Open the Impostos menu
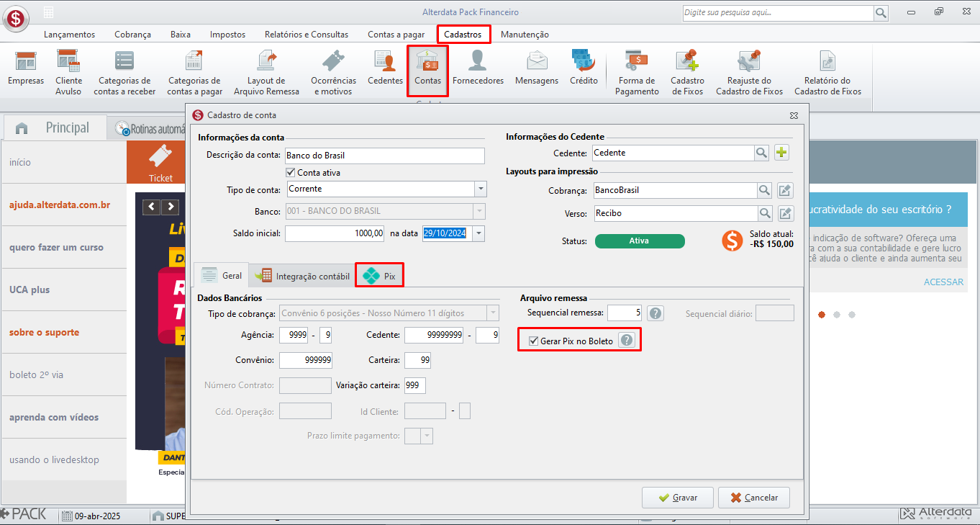This screenshot has width=980, height=525. point(227,35)
